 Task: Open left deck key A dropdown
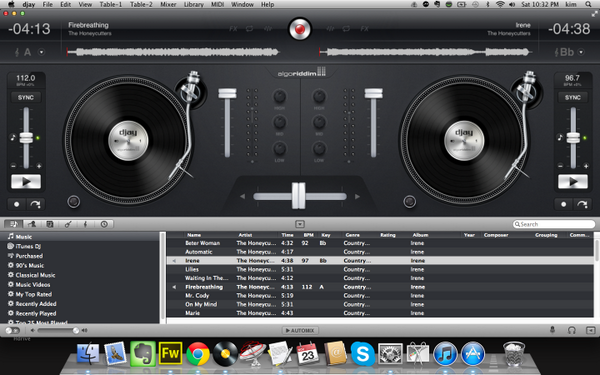tap(41, 52)
